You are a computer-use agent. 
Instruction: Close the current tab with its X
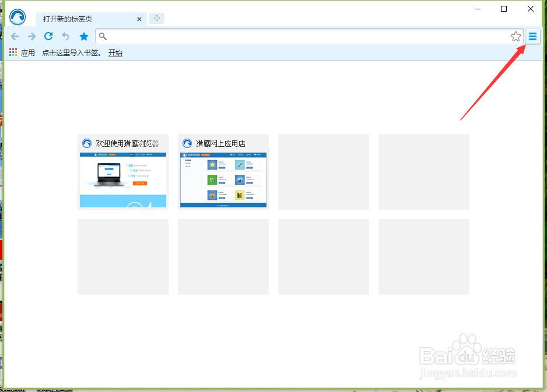(x=139, y=19)
